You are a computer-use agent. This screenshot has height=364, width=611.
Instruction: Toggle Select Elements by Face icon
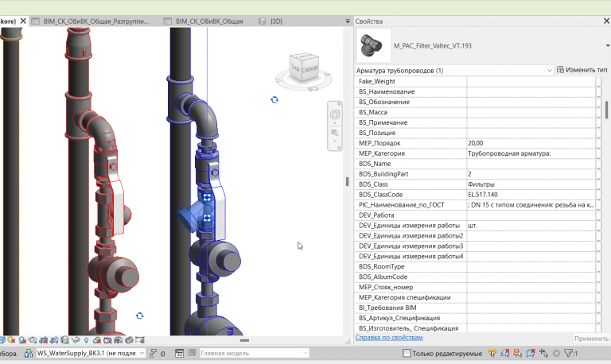click(x=531, y=353)
